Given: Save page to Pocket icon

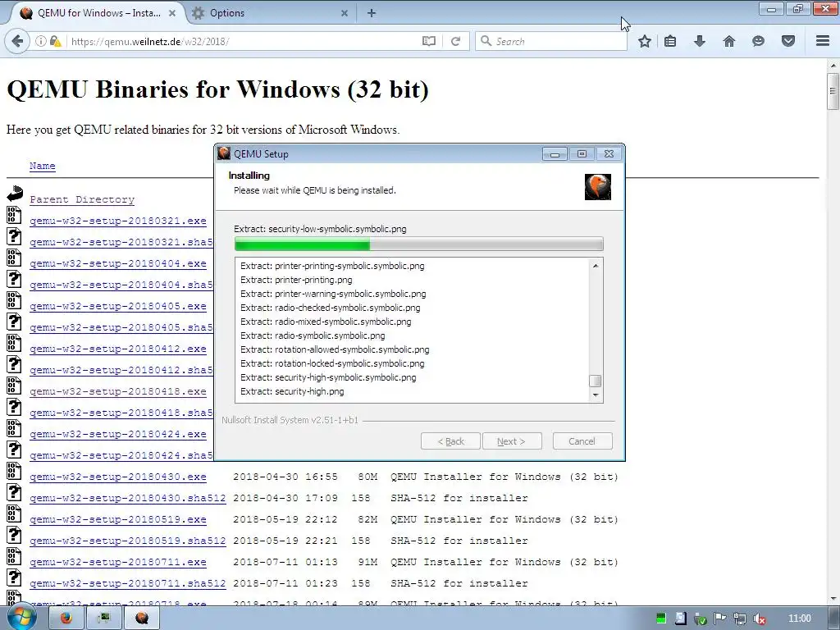Looking at the screenshot, I should click(788, 41).
